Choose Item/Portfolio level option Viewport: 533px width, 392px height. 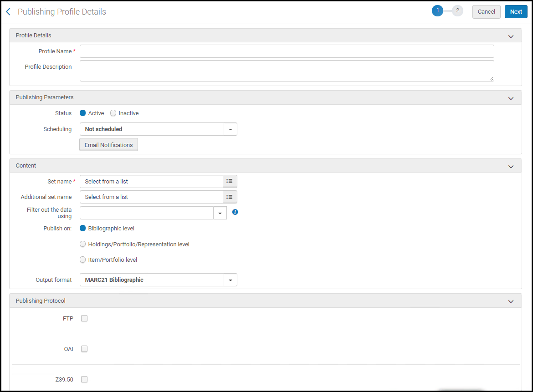(82, 260)
